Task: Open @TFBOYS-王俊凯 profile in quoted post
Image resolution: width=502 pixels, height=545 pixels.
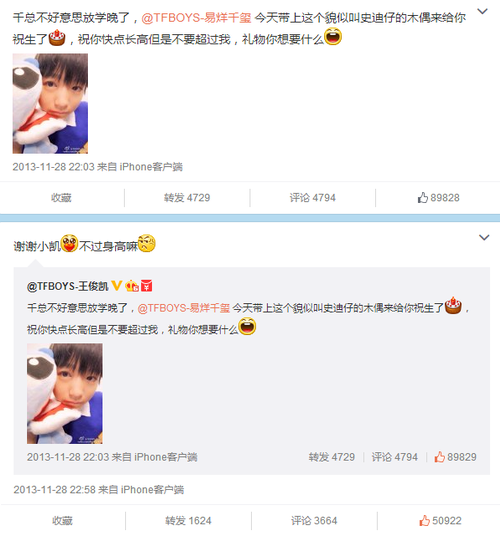Action: tap(67, 286)
